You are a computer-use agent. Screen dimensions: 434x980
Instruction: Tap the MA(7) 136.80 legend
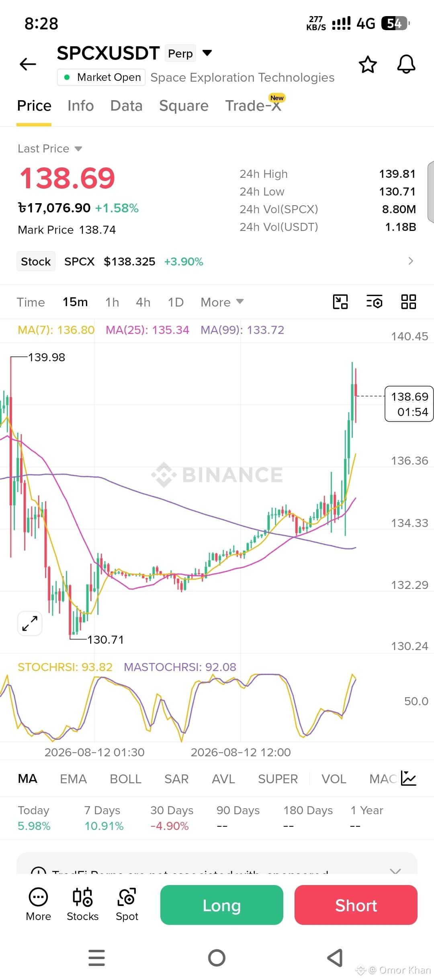pos(56,330)
